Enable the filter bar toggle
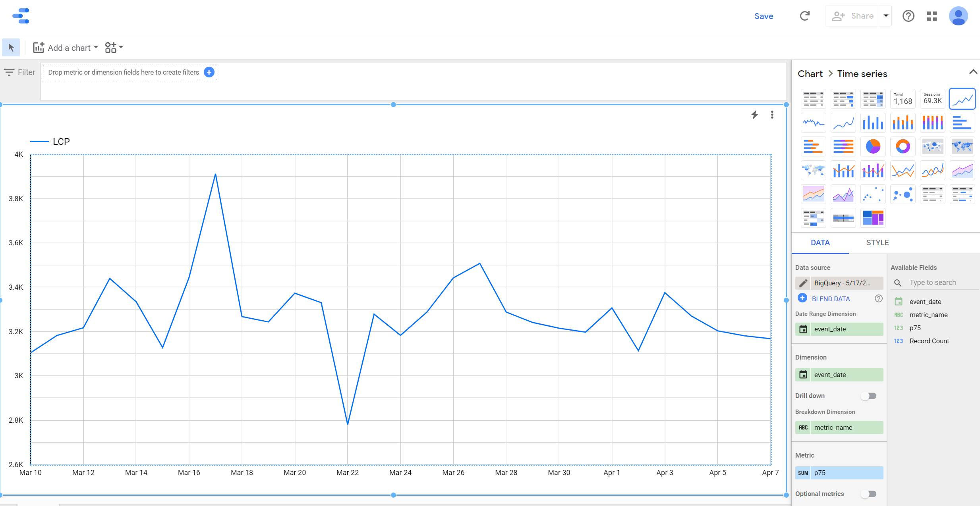The image size is (980, 506). tap(21, 72)
